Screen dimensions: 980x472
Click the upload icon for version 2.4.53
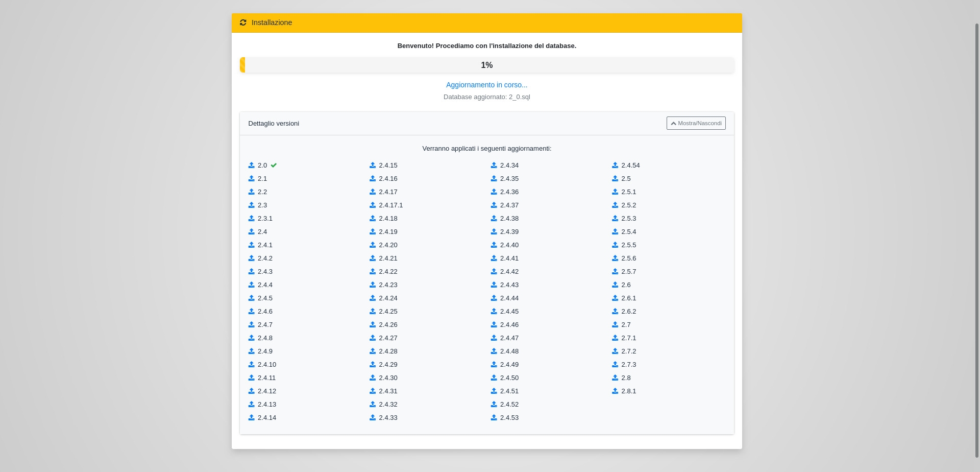pos(494,418)
